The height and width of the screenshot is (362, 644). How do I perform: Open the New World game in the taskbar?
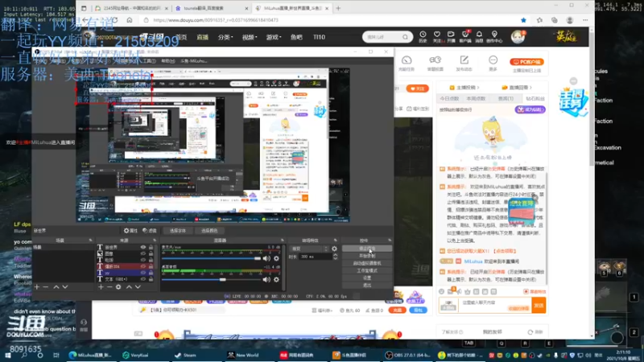click(243, 355)
